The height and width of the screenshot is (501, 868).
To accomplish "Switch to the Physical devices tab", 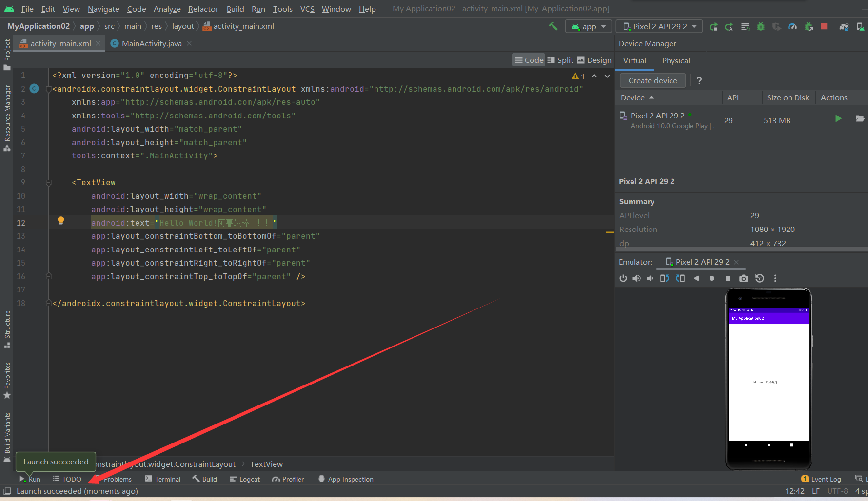I will pos(676,60).
